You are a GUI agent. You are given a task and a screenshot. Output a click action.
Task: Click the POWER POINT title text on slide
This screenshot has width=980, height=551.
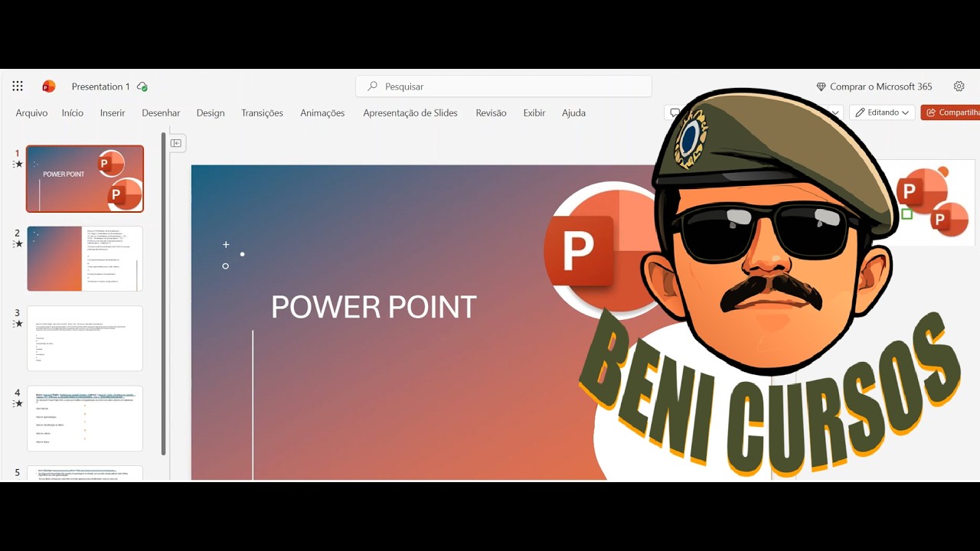click(374, 307)
